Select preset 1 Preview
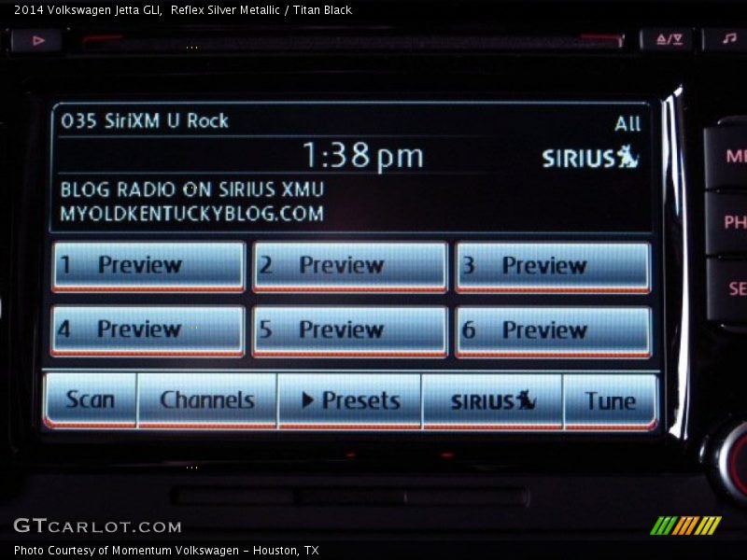 (148, 266)
